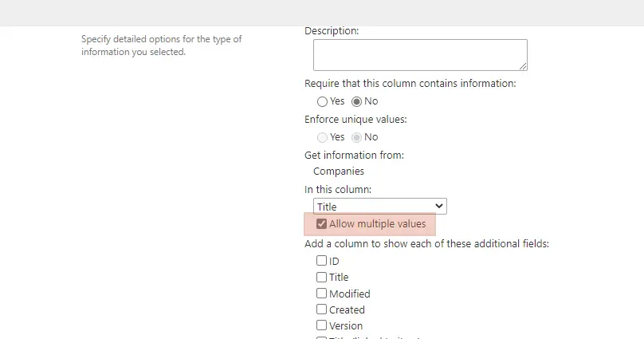Click the 'Get information from:' label
The height and width of the screenshot is (339, 644).
click(354, 156)
